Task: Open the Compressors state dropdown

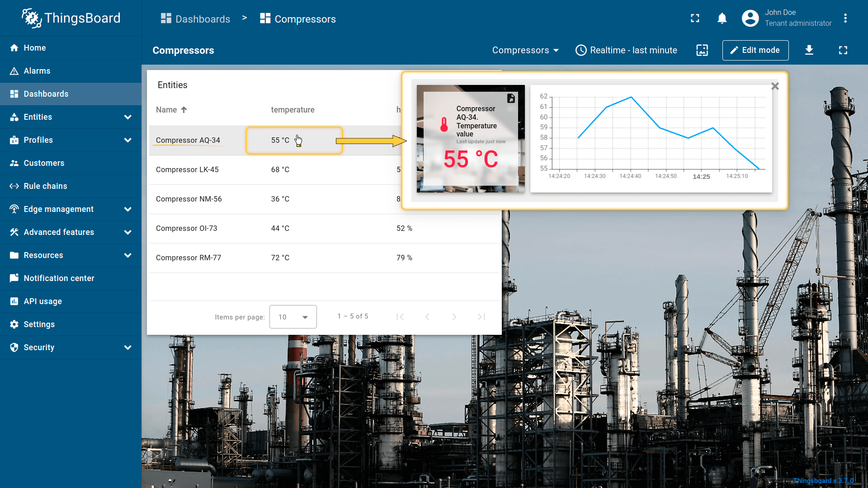Action: pyautogui.click(x=525, y=50)
